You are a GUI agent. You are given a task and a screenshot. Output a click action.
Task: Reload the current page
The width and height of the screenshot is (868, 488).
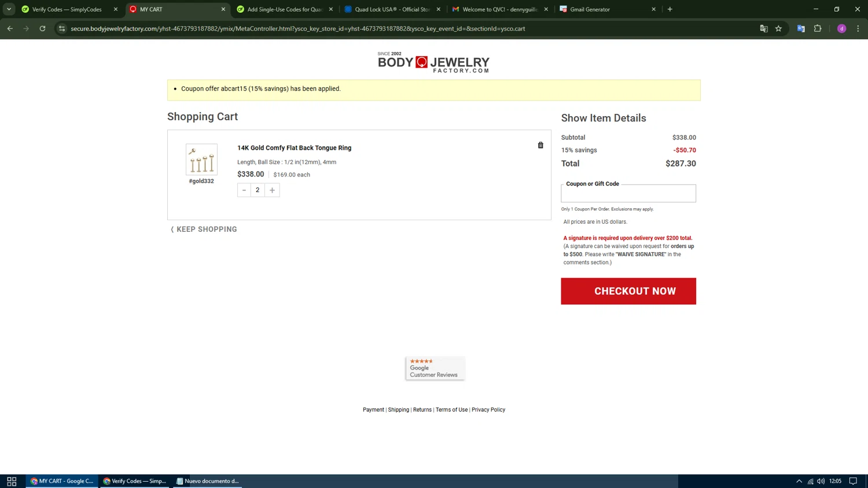tap(42, 28)
